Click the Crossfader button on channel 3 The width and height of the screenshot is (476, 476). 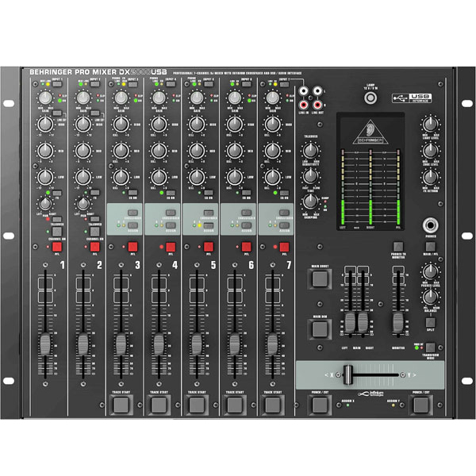(x=132, y=213)
